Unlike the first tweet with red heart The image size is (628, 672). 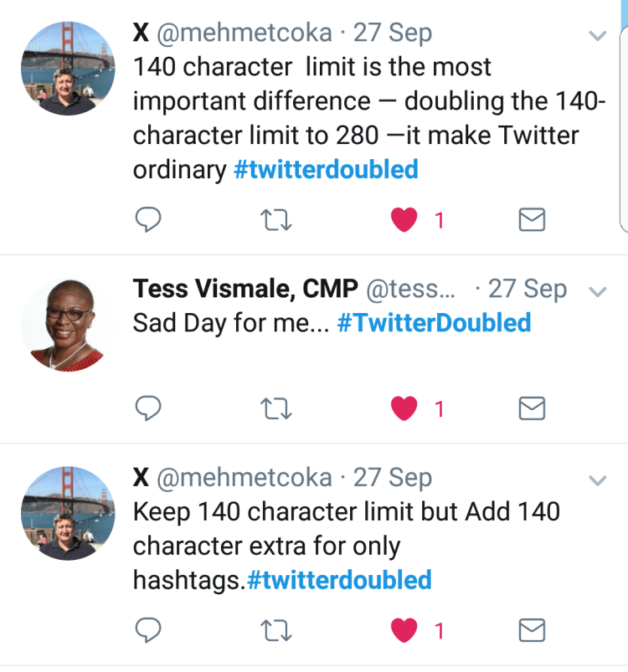point(405,220)
